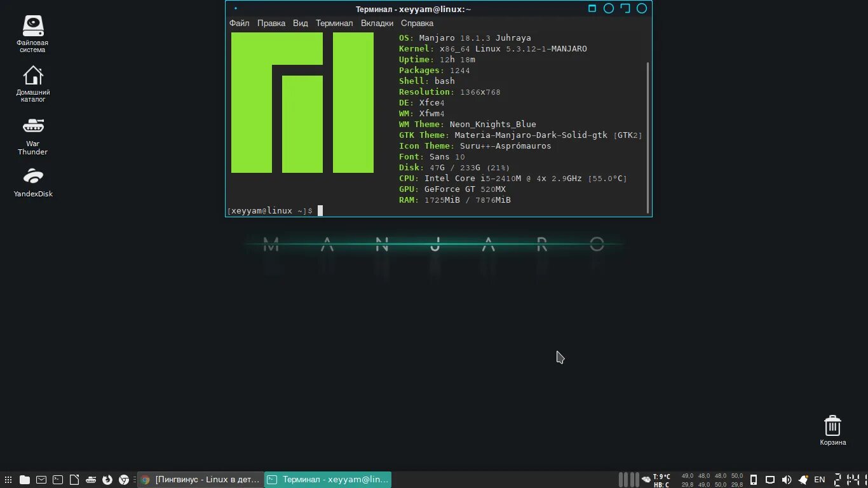The width and height of the screenshot is (868, 488).
Task: Click the CPU load graph bars in the panel
Action: click(x=629, y=480)
